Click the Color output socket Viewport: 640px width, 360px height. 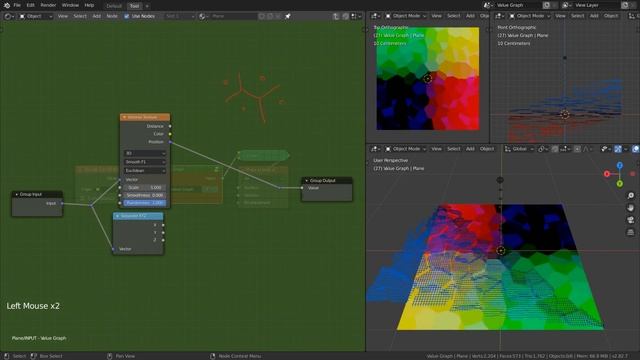(x=170, y=134)
